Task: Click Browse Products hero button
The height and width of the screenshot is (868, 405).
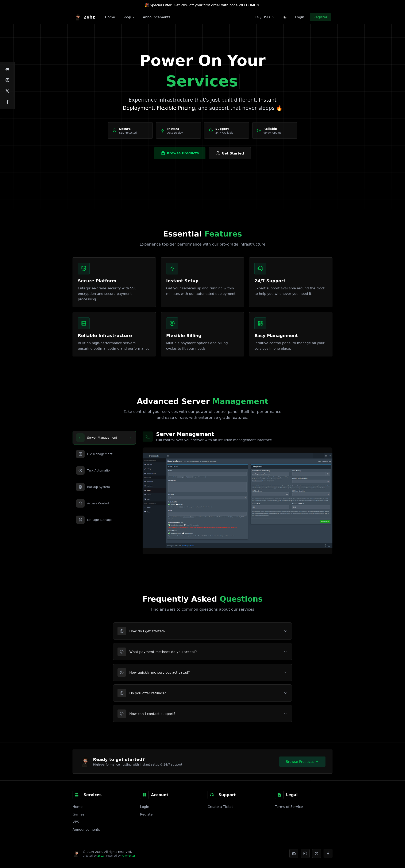Action: tap(180, 153)
